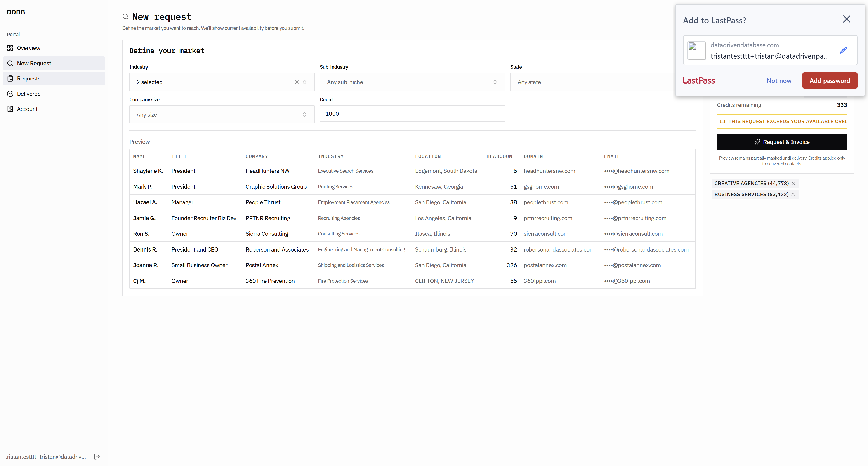
Task: Click the Request & Invoice button
Action: point(782,142)
